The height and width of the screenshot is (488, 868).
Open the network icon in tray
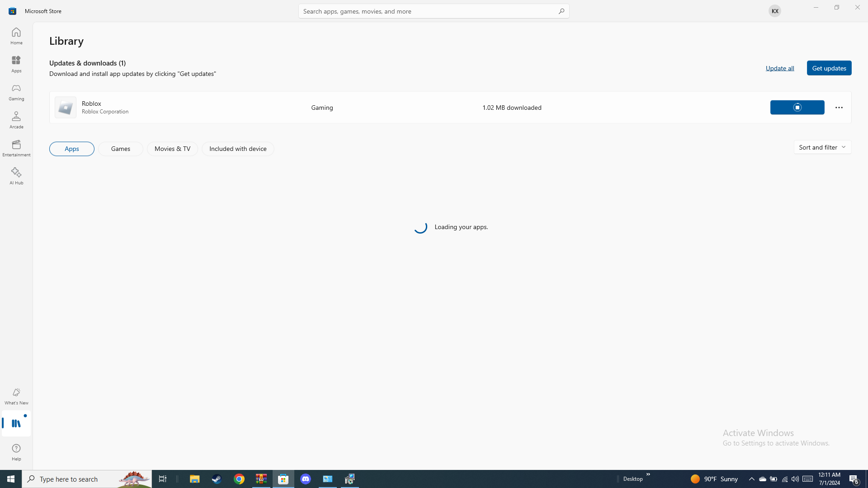pos(784,479)
